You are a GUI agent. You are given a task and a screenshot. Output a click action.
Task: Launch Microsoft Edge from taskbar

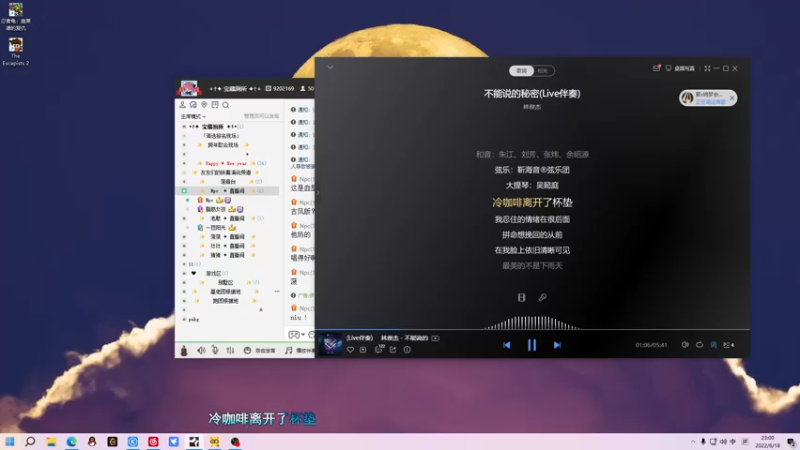[x=71, y=442]
